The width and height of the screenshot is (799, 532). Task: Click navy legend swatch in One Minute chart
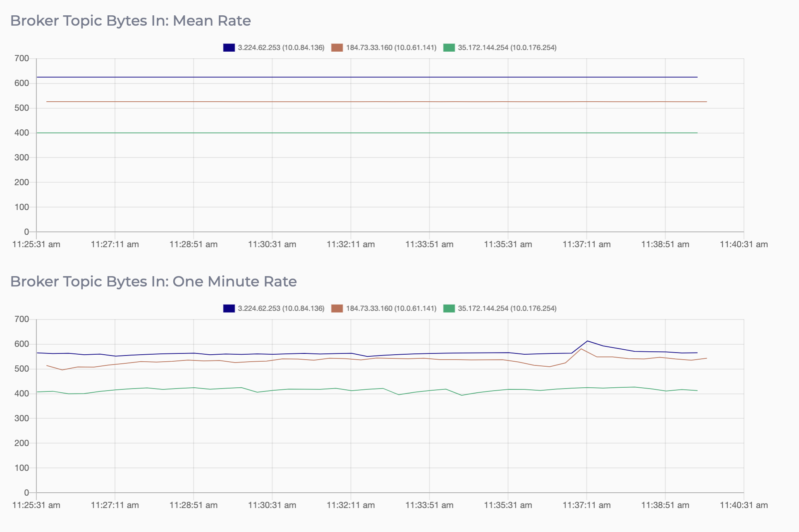[229, 308]
